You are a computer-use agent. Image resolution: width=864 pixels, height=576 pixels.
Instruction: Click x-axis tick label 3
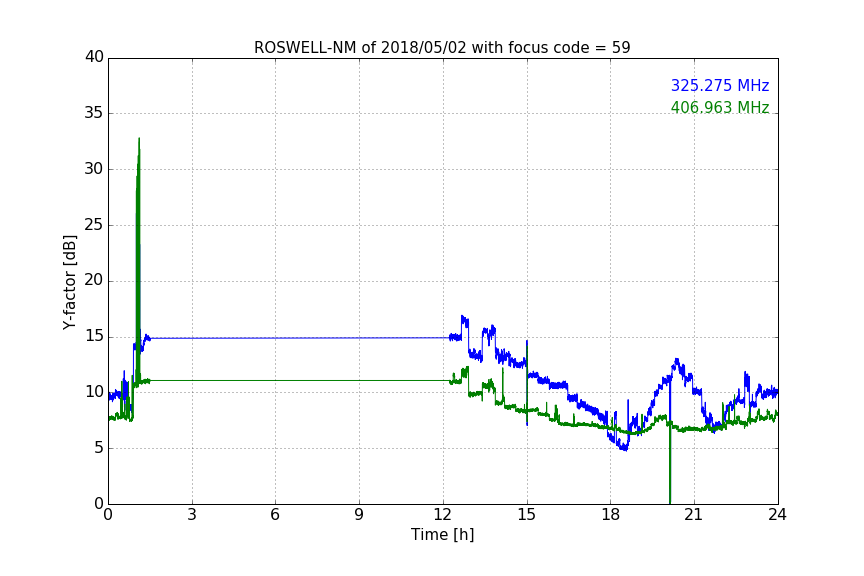[x=192, y=515]
